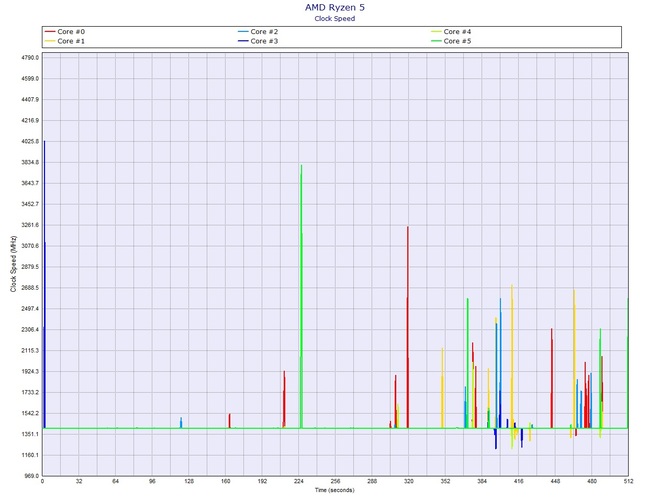Click the Core #2 legend label
Image resolution: width=670 pixels, height=502 pixels.
tap(264, 32)
